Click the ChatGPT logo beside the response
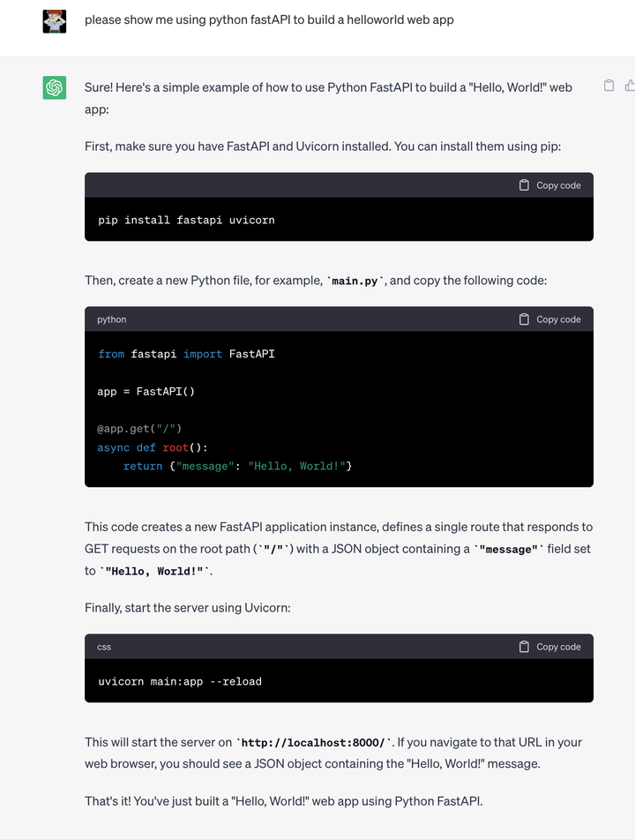The width and height of the screenshot is (635, 840). click(55, 87)
